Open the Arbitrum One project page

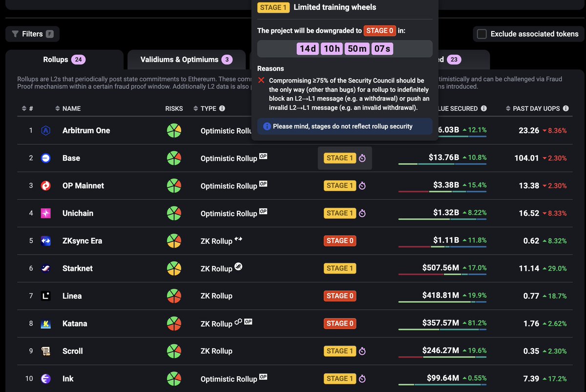(86, 130)
